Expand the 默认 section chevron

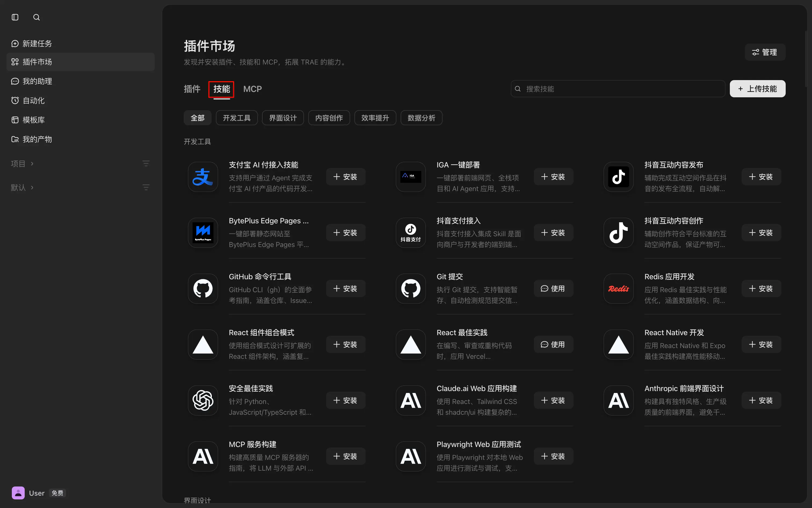tap(32, 188)
